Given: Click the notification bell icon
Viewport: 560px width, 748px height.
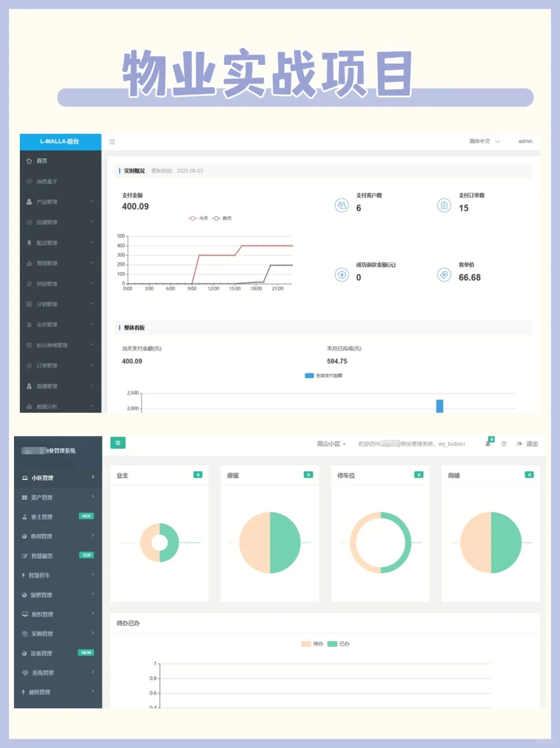Looking at the screenshot, I should click(x=488, y=444).
